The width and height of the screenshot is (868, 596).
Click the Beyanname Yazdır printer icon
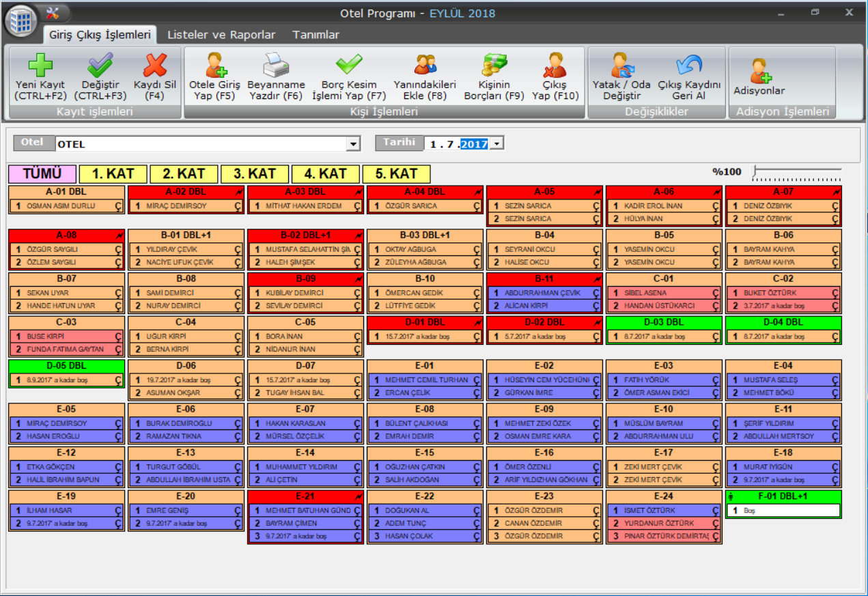(275, 66)
